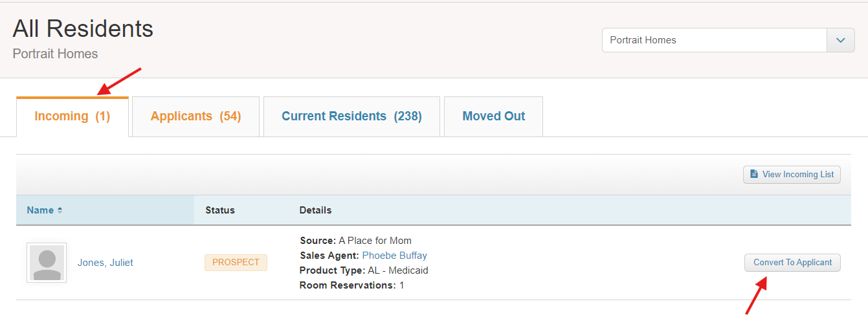Open the Jones, Juliet resident link
The width and height of the screenshot is (868, 317).
[106, 263]
